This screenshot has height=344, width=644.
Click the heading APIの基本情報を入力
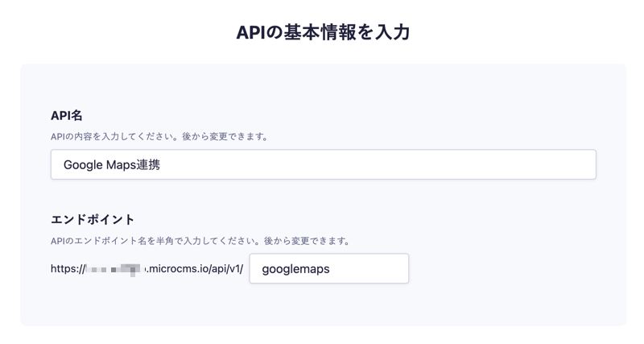tap(322, 32)
